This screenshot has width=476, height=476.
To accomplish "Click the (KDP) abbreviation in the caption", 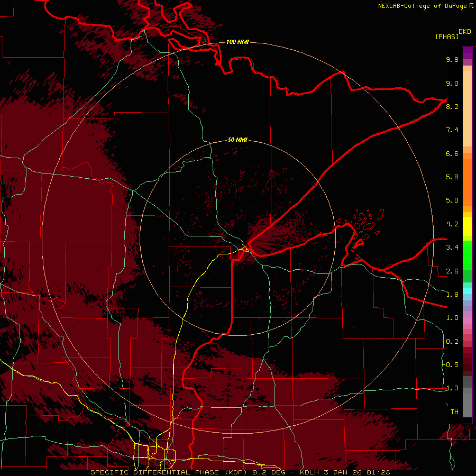I will pyautogui.click(x=236, y=472).
